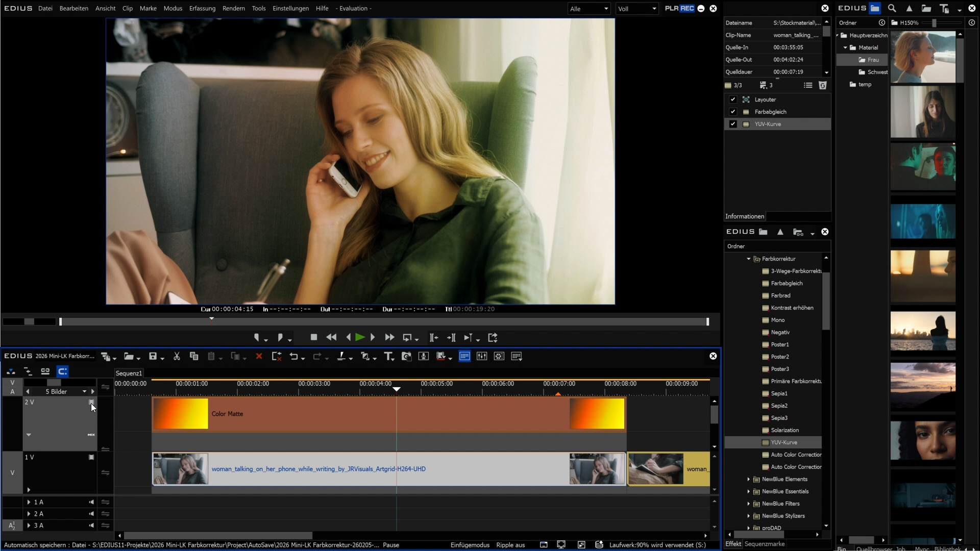980x551 pixels.
Task: Expand the NewBlue Elements folder
Action: (x=749, y=480)
